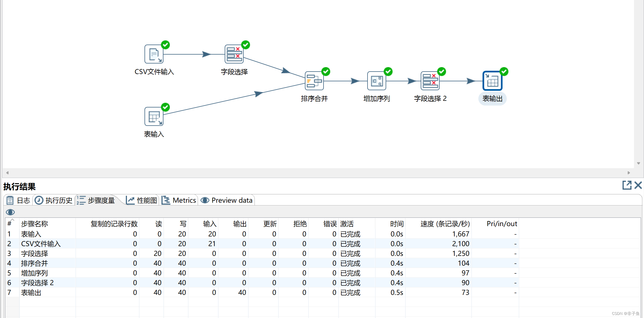Close the 执行结果 panel
The image size is (644, 318).
tap(638, 185)
